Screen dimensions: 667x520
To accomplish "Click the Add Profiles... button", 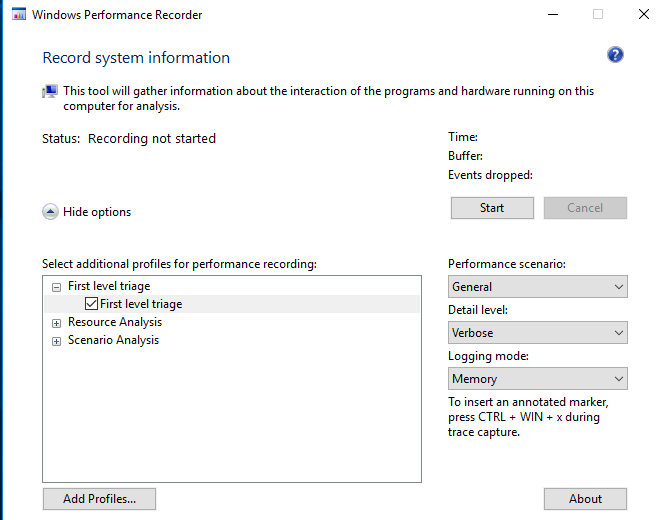I will tap(99, 499).
